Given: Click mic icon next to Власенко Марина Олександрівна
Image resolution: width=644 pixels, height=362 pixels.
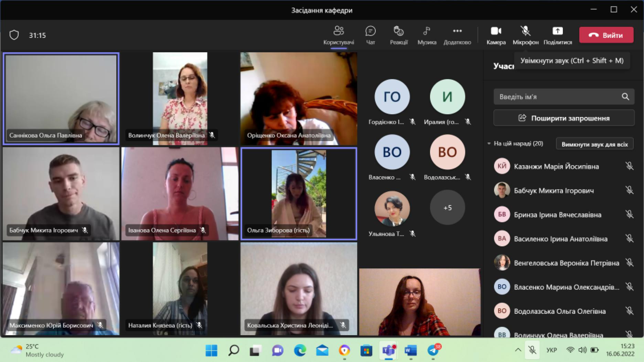Looking at the screenshot, I should (629, 287).
